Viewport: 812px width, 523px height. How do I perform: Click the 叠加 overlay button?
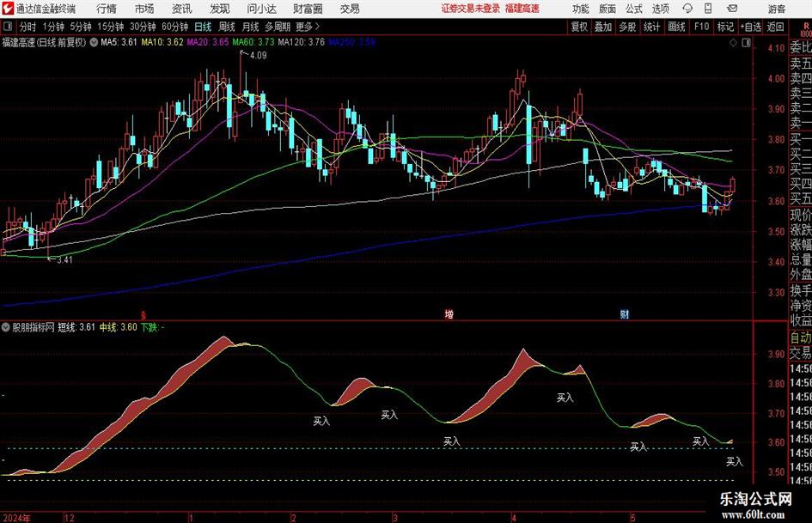pos(603,27)
